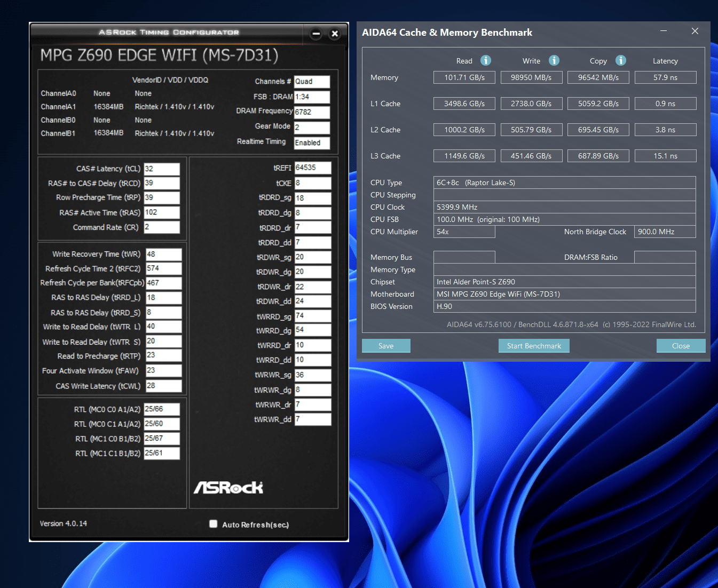
Task: Select the RTL (MC0 C1 A1/A2) field
Action: pos(162,424)
